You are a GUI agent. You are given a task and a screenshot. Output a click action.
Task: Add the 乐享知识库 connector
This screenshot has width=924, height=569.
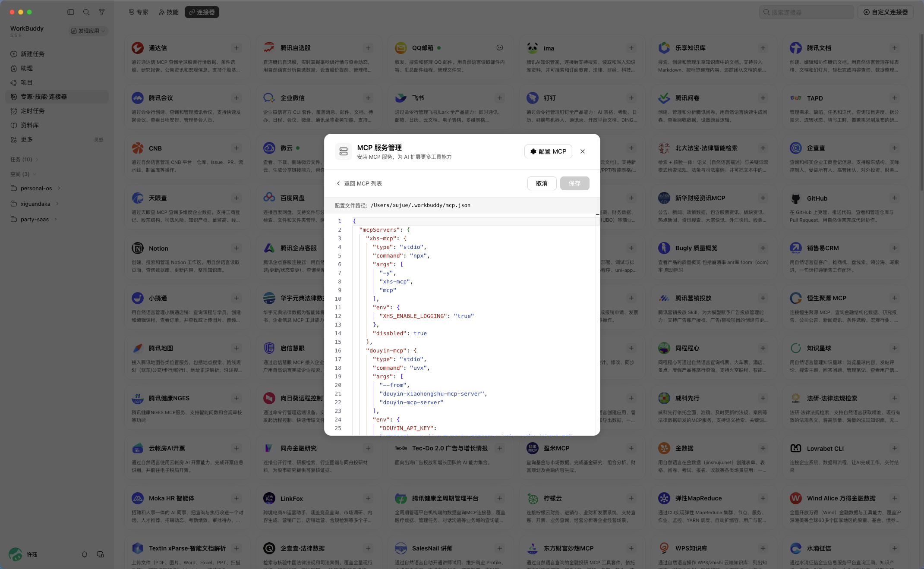pyautogui.click(x=763, y=48)
